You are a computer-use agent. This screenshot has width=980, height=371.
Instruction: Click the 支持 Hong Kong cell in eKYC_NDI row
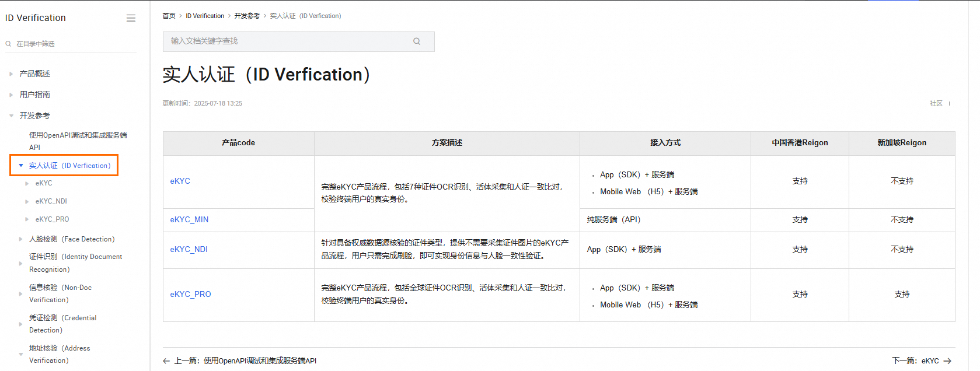pos(800,250)
